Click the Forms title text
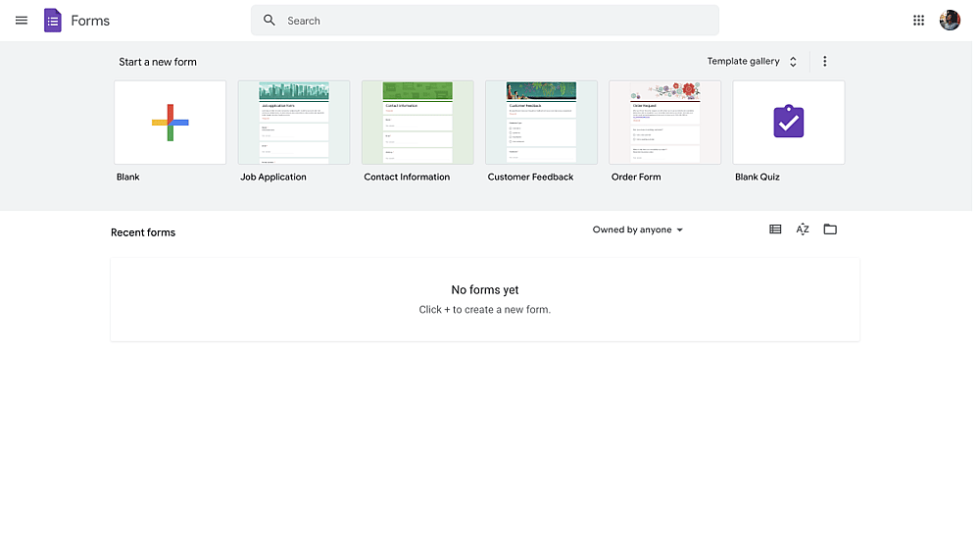The image size is (980, 559). coord(90,21)
